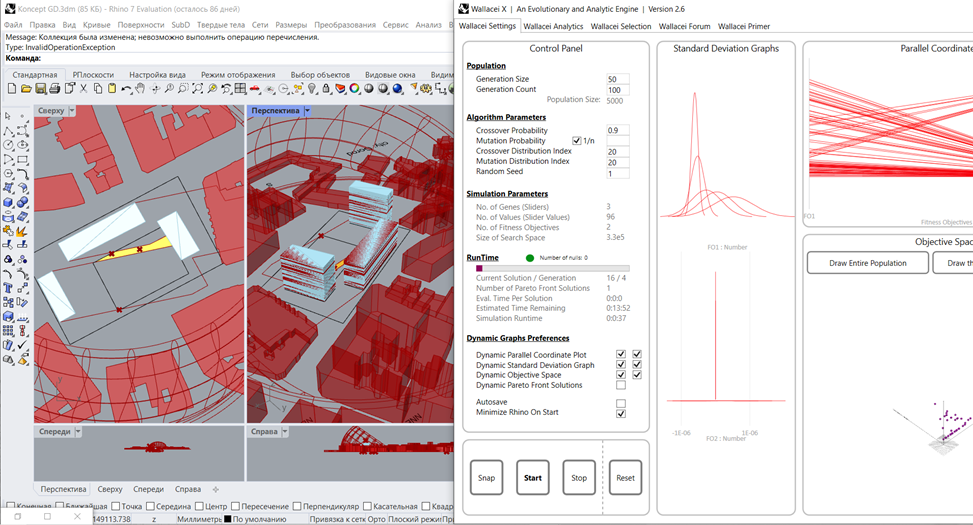Open the Поверхности menu
The height and width of the screenshot is (525, 973).
click(x=141, y=25)
